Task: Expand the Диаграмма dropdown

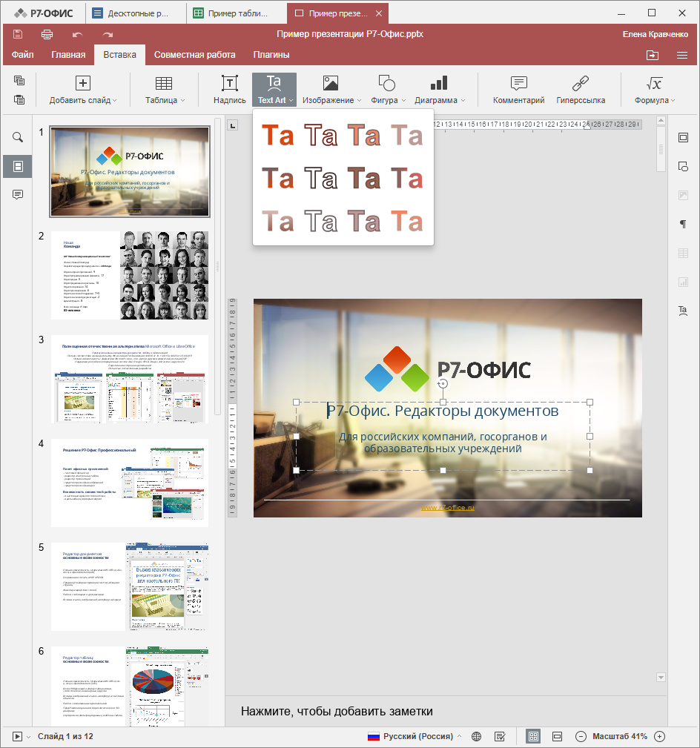Action: (463, 101)
